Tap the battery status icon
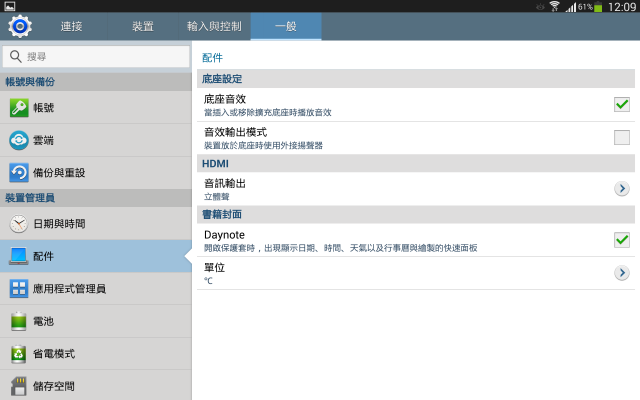This screenshot has height=400, width=640. (x=598, y=7)
